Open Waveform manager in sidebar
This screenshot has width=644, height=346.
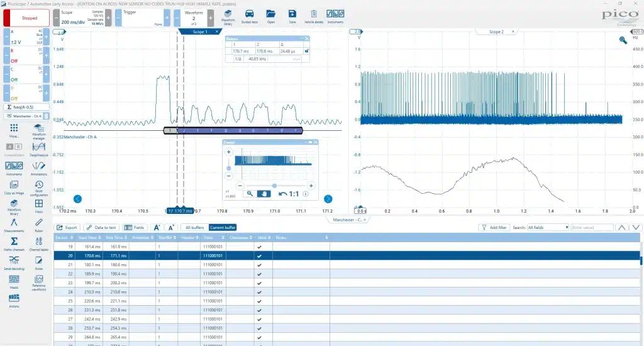point(38,131)
